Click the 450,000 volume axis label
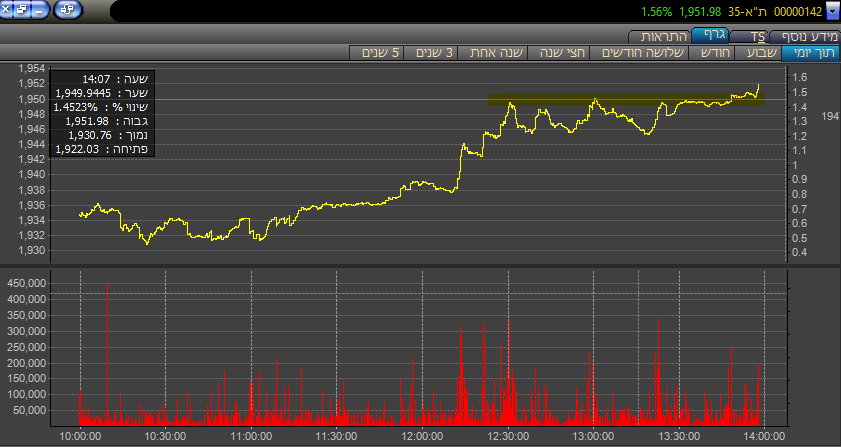The image size is (841, 447). coord(27,284)
